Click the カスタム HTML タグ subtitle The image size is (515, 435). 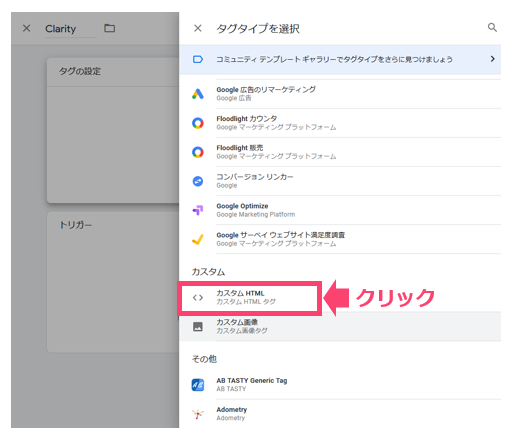click(246, 302)
